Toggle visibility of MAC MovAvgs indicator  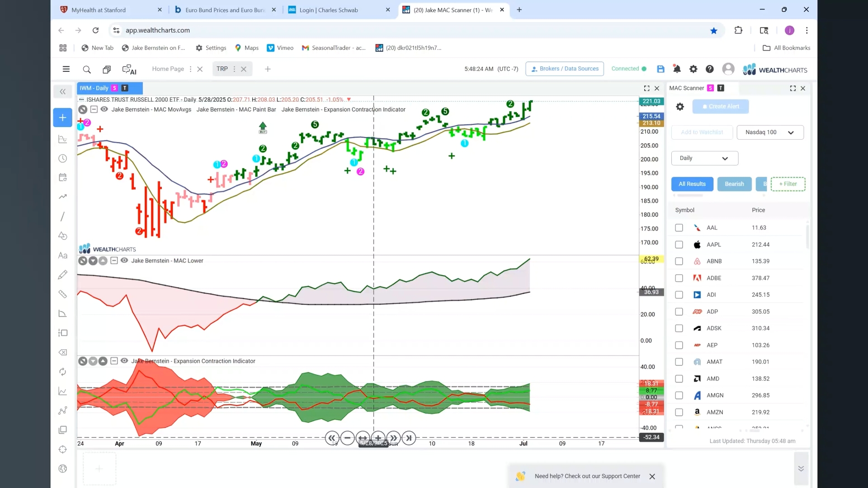coord(104,109)
